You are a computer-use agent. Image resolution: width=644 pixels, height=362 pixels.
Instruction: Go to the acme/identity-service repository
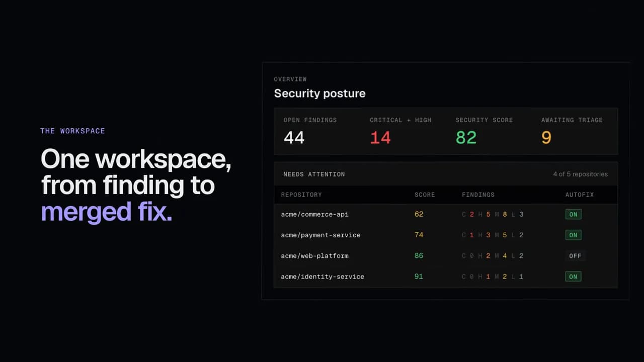323,277
